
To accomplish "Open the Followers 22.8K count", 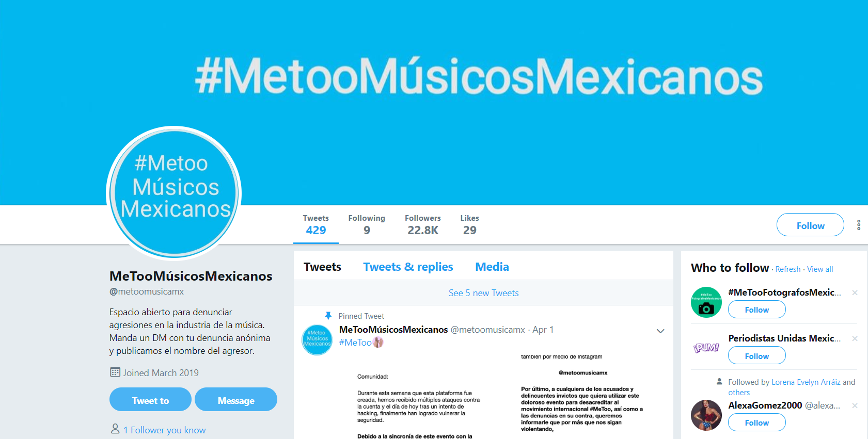I will tap(423, 225).
